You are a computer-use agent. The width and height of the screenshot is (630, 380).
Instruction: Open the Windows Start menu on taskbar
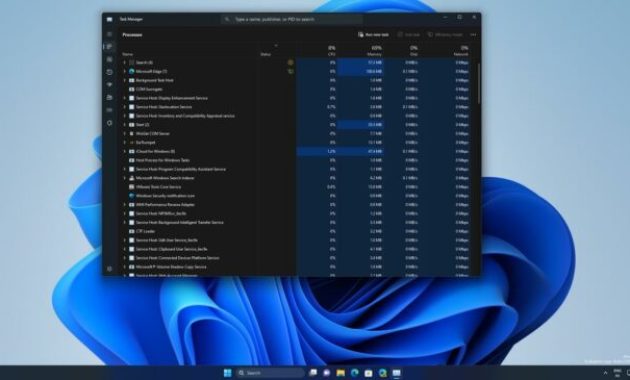click(227, 373)
